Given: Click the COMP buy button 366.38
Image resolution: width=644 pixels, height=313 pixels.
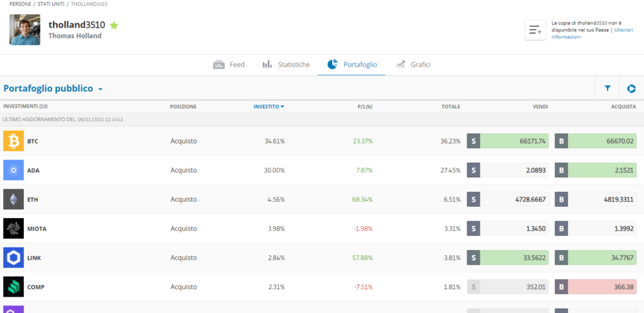Looking at the screenshot, I should [596, 287].
